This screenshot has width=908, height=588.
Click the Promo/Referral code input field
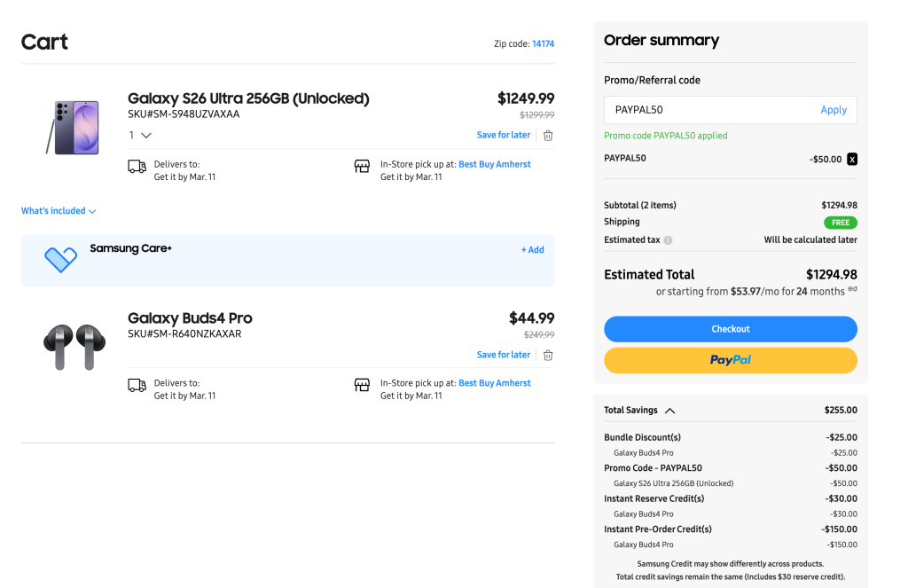[709, 110]
